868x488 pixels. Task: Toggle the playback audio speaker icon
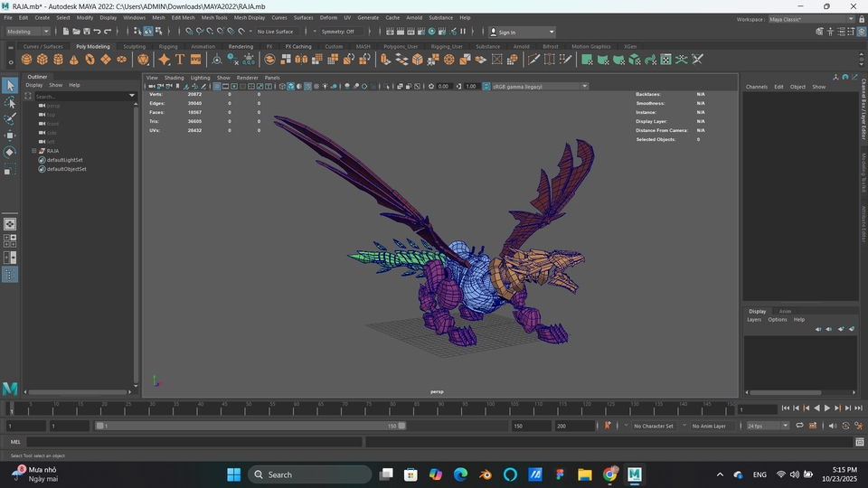tap(833, 426)
